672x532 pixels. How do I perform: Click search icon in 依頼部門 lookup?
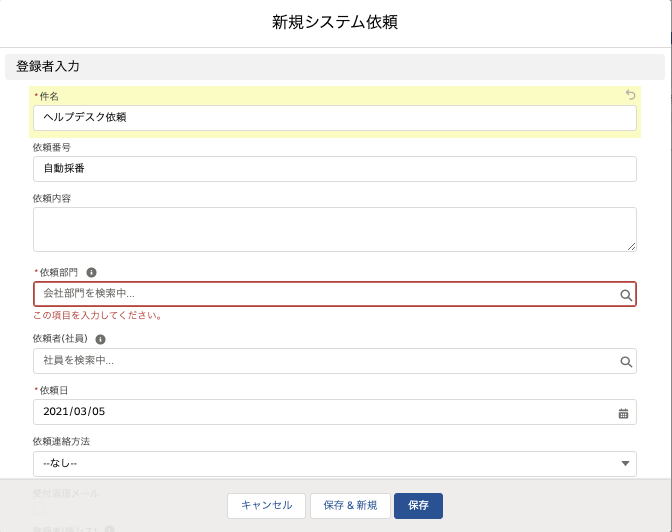pos(626,295)
